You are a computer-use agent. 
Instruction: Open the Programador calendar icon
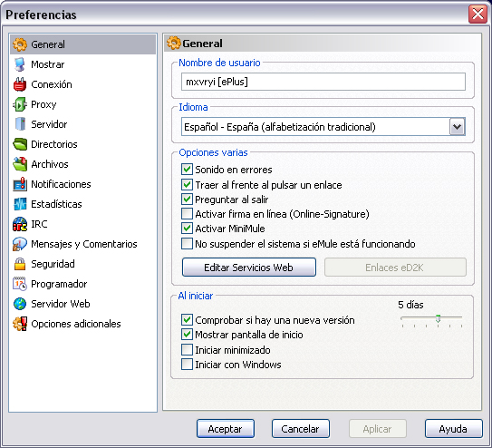(x=20, y=284)
